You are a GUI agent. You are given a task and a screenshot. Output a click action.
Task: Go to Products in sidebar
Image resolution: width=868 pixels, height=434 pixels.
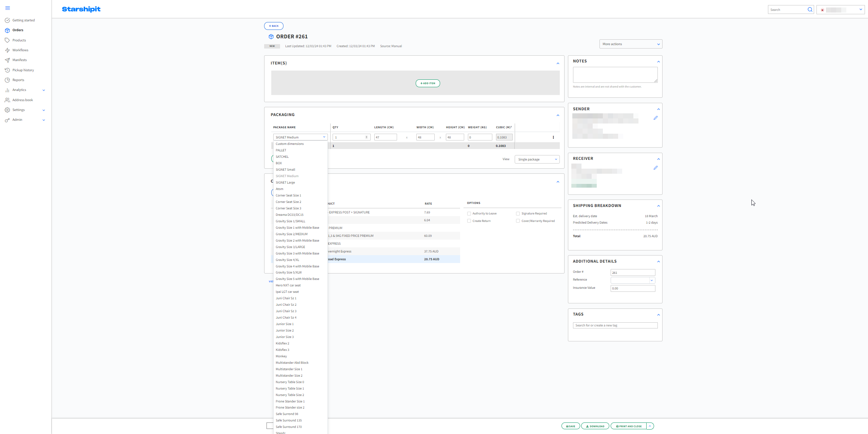[19, 40]
